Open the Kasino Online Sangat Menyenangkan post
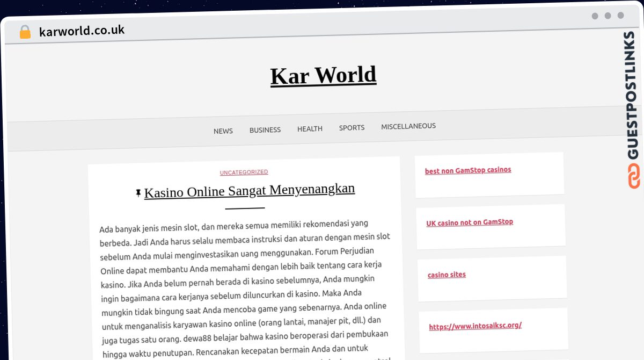 (x=249, y=190)
